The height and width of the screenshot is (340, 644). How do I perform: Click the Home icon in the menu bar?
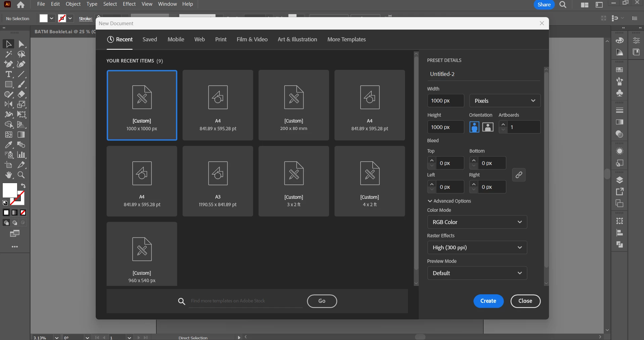pyautogui.click(x=21, y=5)
